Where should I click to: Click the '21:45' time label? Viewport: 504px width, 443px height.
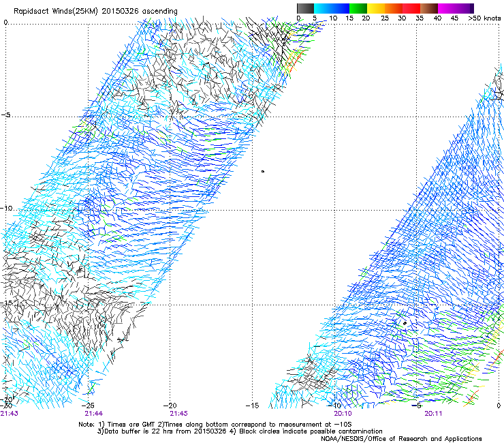pos(178,414)
